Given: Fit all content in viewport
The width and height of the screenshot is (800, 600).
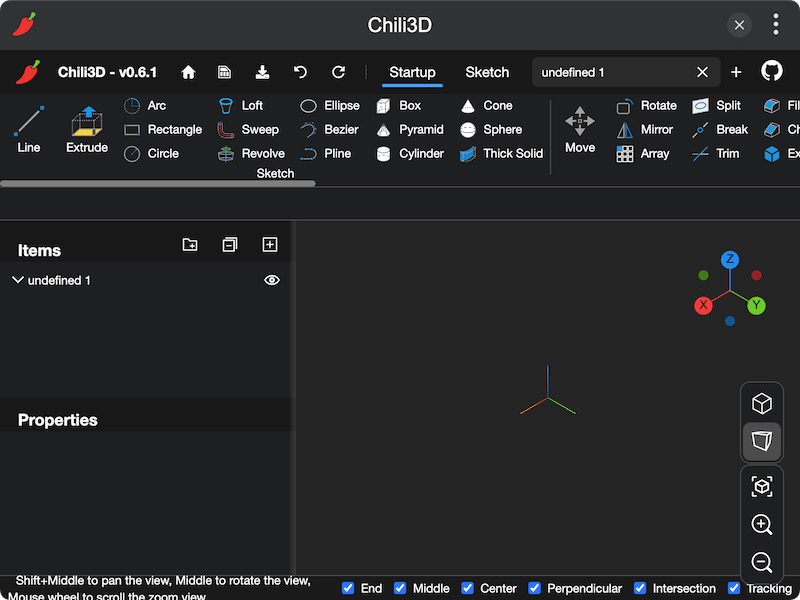Looking at the screenshot, I should [762, 487].
